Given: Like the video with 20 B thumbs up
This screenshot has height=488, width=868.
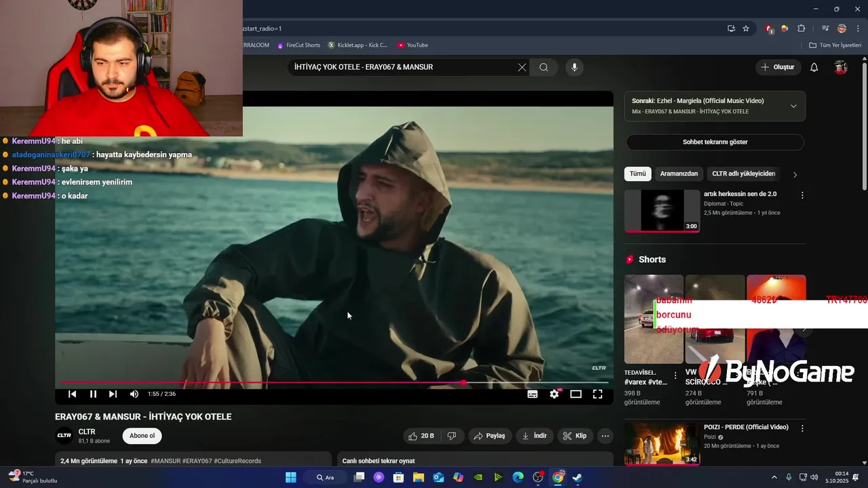Looking at the screenshot, I should tap(421, 436).
